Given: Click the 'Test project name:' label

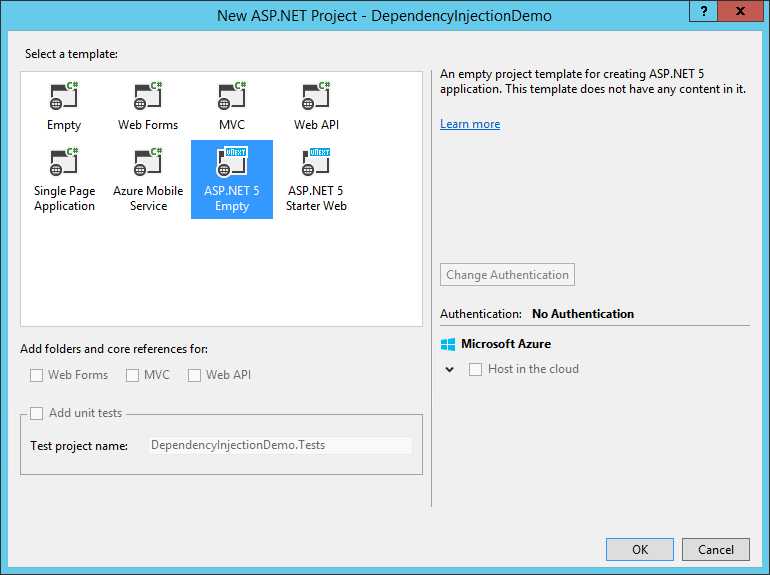Looking at the screenshot, I should (x=79, y=446).
